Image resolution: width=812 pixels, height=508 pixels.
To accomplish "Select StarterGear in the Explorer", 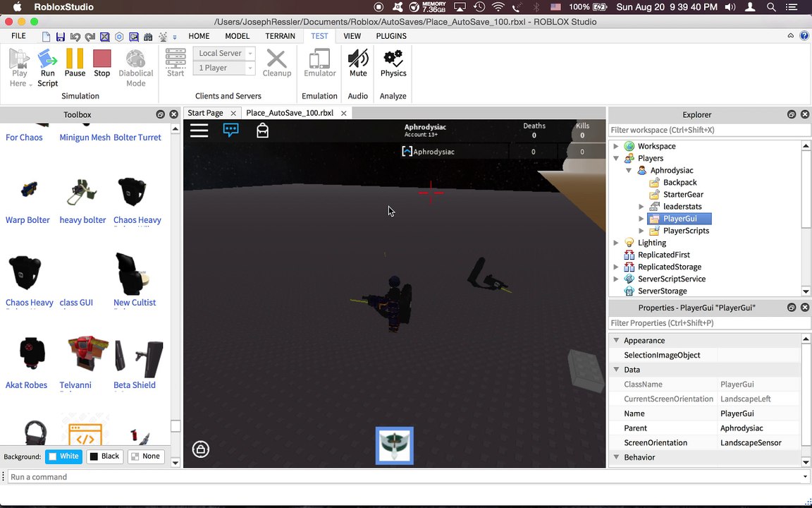I will click(x=683, y=195).
